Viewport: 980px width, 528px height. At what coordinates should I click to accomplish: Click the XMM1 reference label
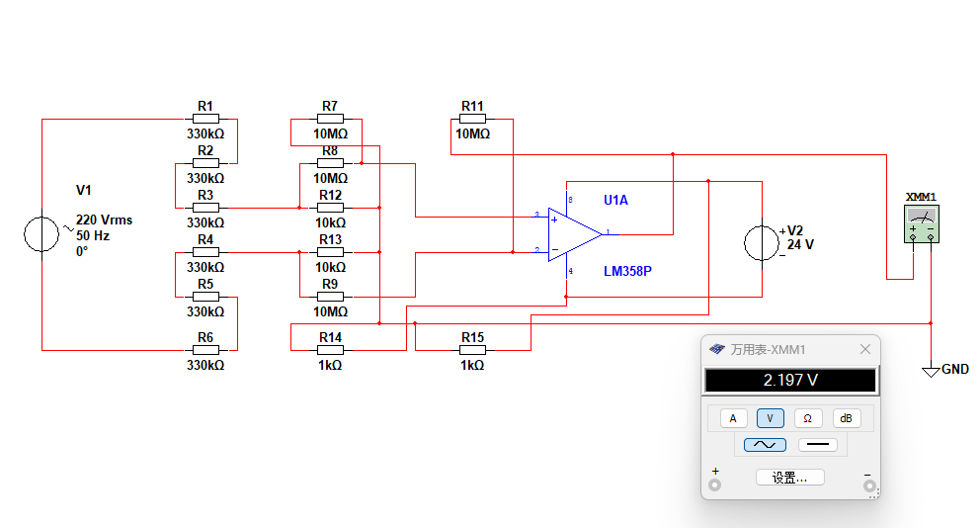pyautogui.click(x=922, y=197)
